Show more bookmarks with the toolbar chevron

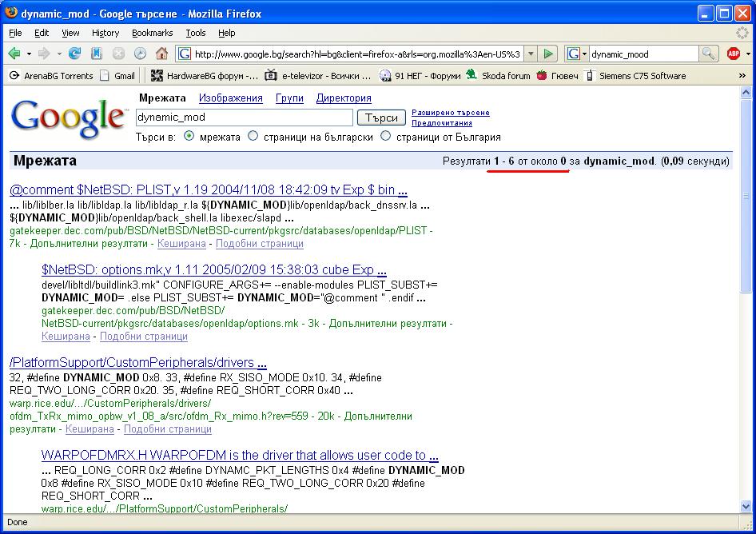tap(742, 76)
